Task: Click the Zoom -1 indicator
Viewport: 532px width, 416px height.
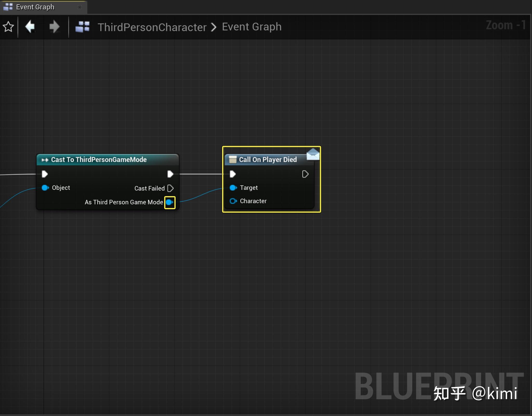Action: [x=505, y=25]
